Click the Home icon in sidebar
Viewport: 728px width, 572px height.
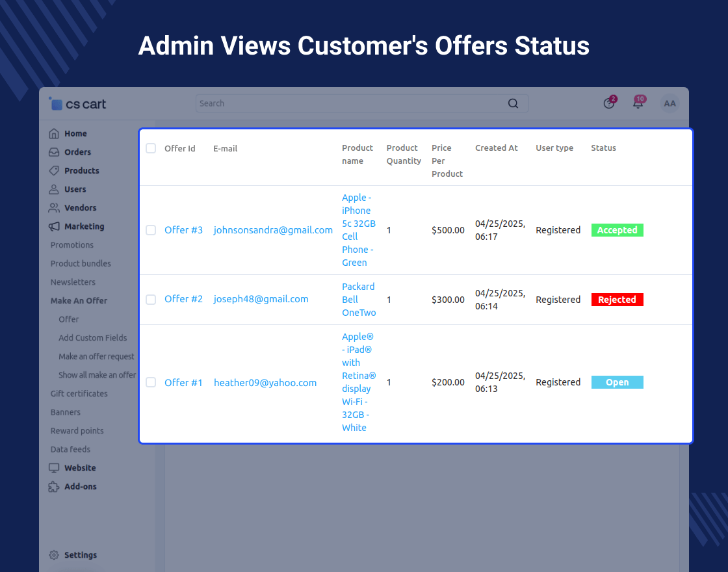(x=54, y=134)
